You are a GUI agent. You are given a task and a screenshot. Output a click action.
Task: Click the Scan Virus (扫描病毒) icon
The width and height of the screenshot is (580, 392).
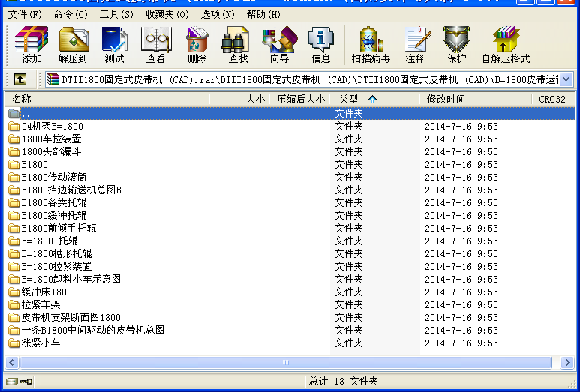point(371,45)
